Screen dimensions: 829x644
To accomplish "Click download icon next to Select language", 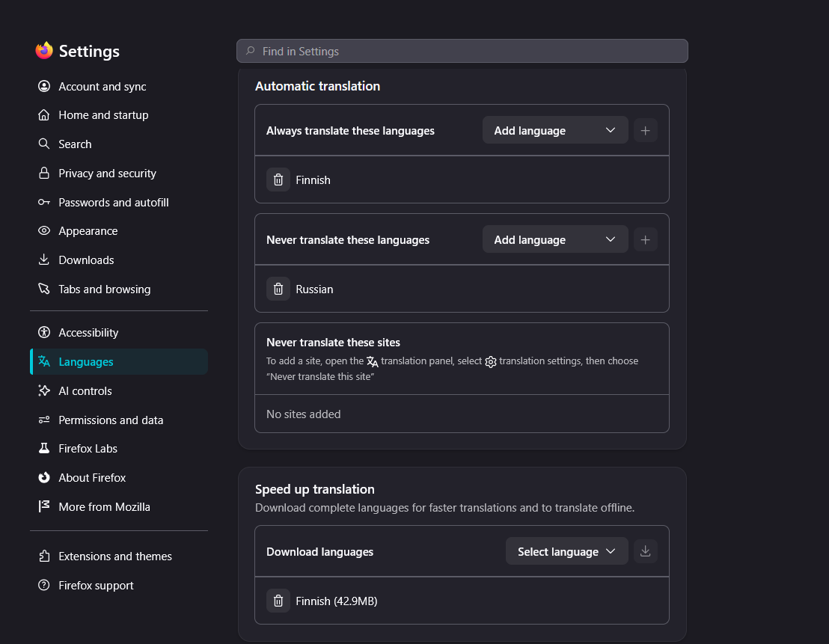I will (x=645, y=551).
